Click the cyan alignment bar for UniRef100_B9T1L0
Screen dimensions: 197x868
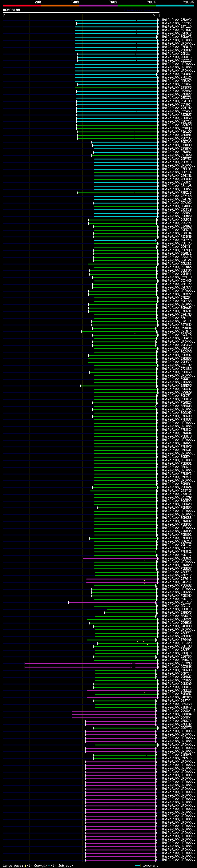click(x=117, y=26)
